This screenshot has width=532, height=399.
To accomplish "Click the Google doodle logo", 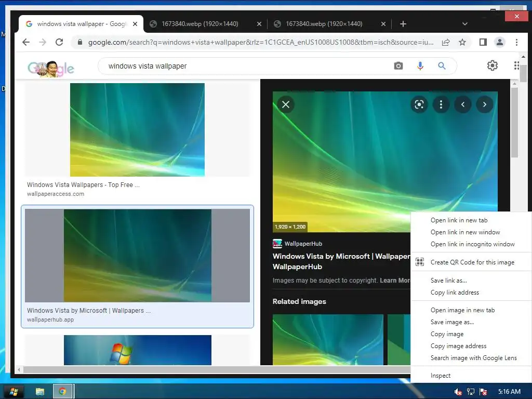I will pos(51,69).
